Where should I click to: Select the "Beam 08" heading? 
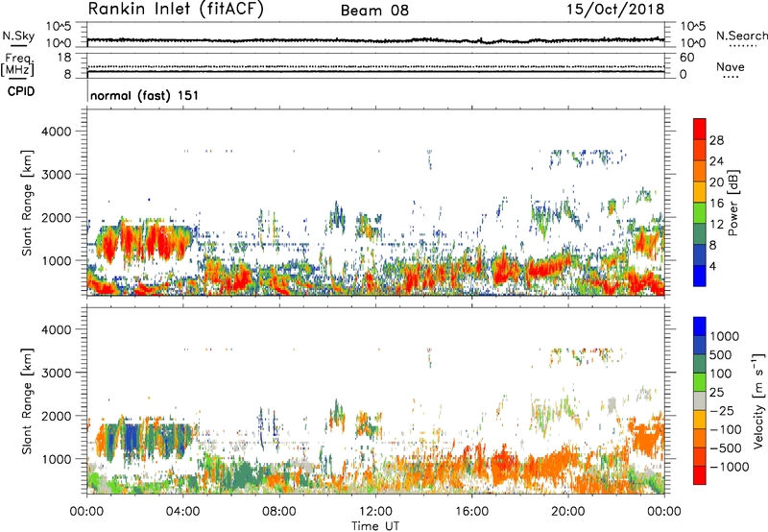coord(374,11)
